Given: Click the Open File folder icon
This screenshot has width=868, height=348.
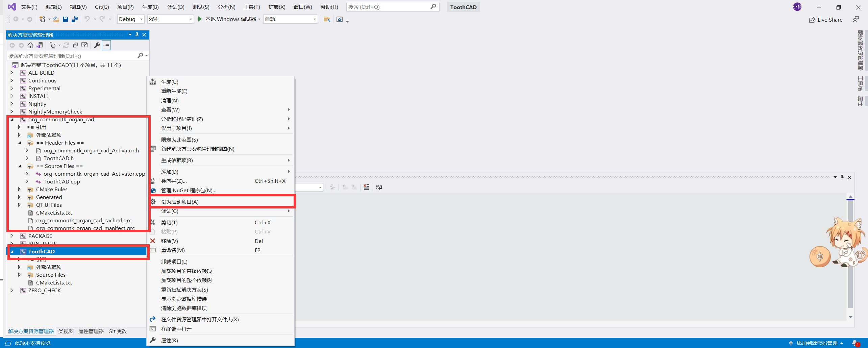Looking at the screenshot, I should (56, 19).
